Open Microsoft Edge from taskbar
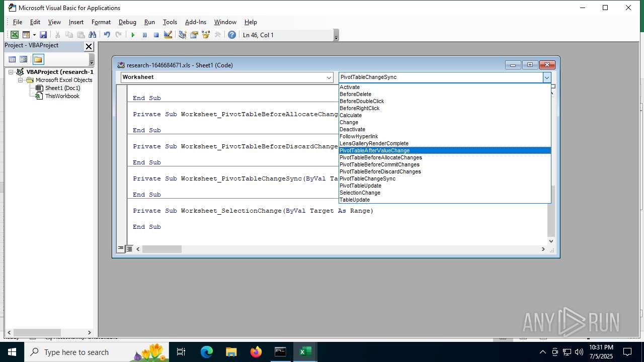 207,352
